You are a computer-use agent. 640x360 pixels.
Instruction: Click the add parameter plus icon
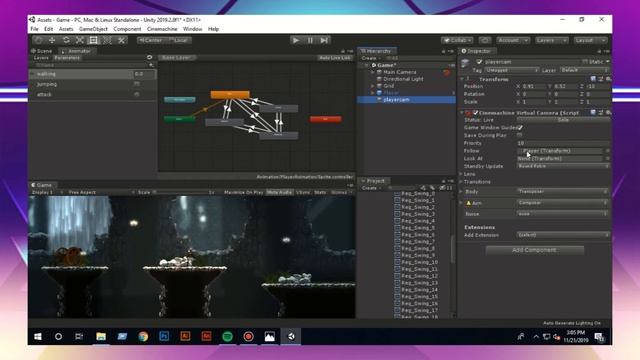point(151,65)
